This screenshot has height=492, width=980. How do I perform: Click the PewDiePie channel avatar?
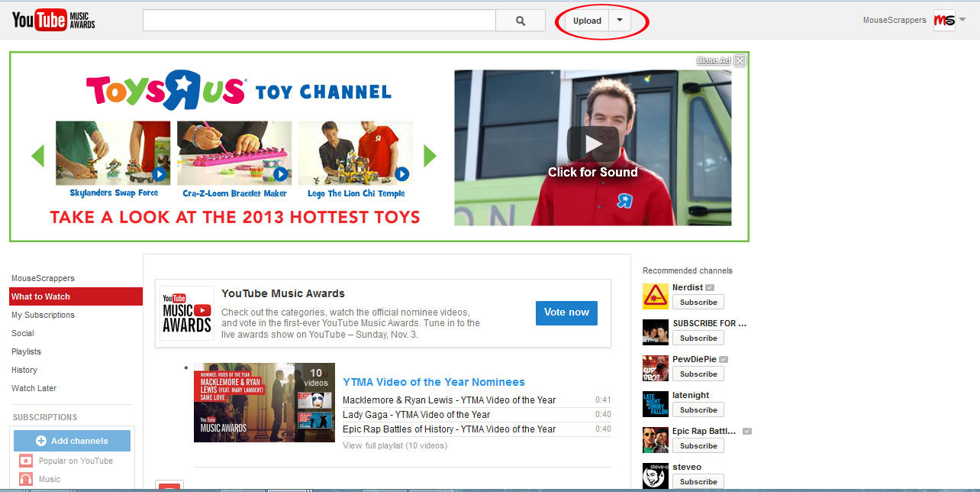tap(656, 367)
